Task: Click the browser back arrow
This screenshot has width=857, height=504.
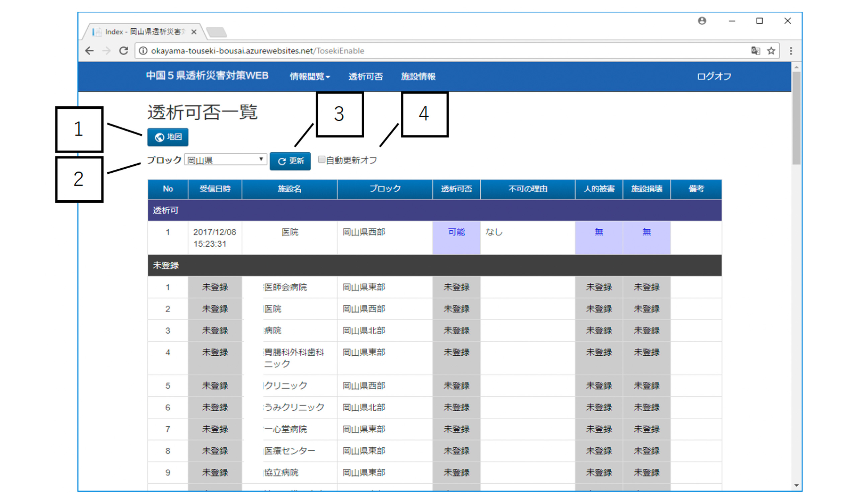Action: [x=89, y=51]
